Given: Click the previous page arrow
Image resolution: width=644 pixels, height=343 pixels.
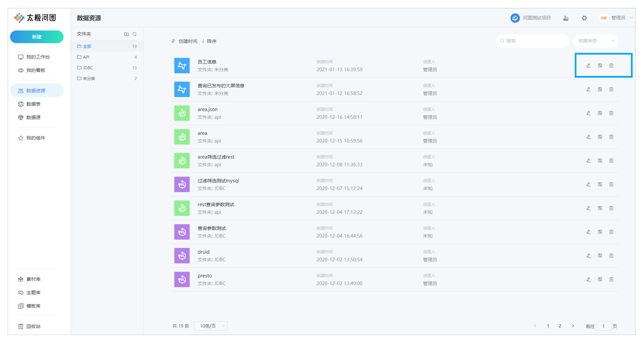Looking at the screenshot, I should (535, 326).
